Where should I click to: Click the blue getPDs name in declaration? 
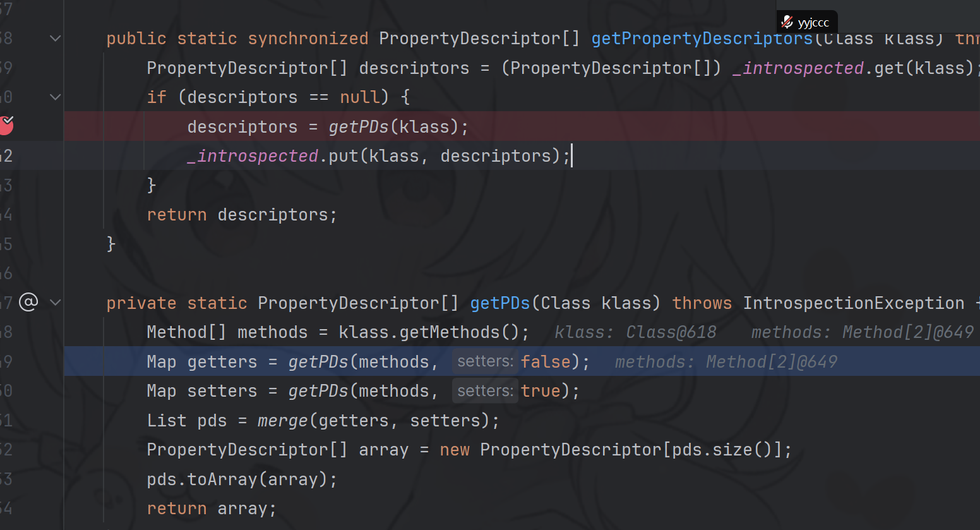(499, 303)
